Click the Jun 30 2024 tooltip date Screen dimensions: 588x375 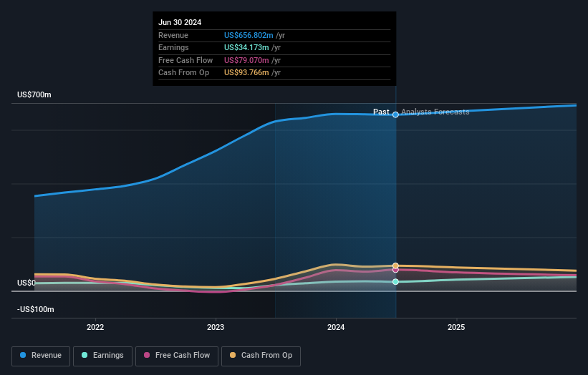(x=180, y=22)
